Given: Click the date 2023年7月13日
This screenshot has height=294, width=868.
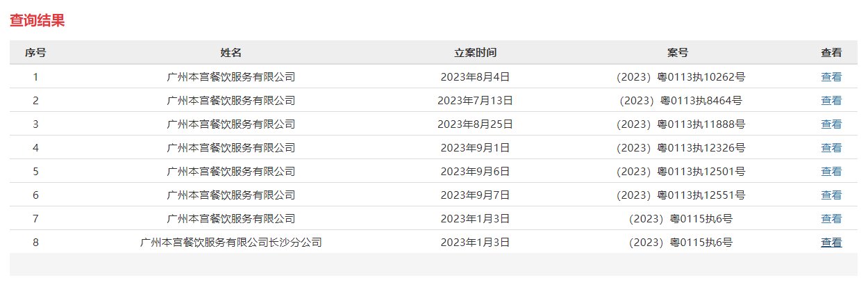Looking at the screenshot, I should pos(476,101).
